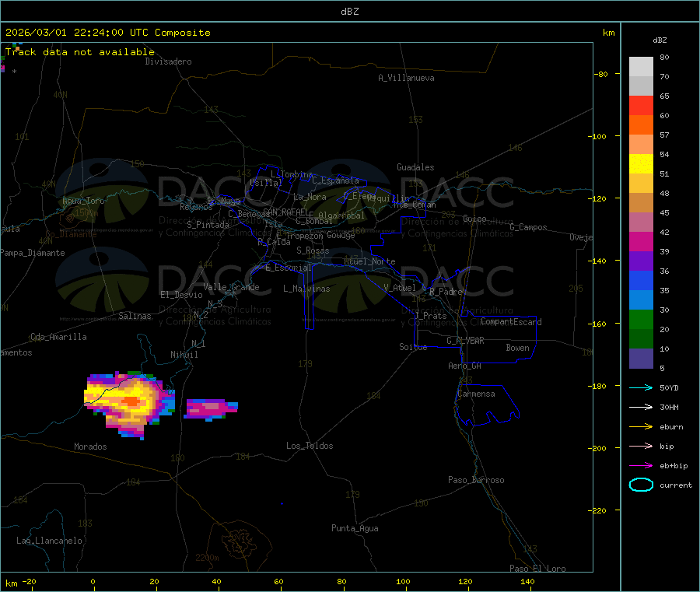The image size is (700, 592).
Task: Click the 'Guadales' map label
Action: (415, 167)
